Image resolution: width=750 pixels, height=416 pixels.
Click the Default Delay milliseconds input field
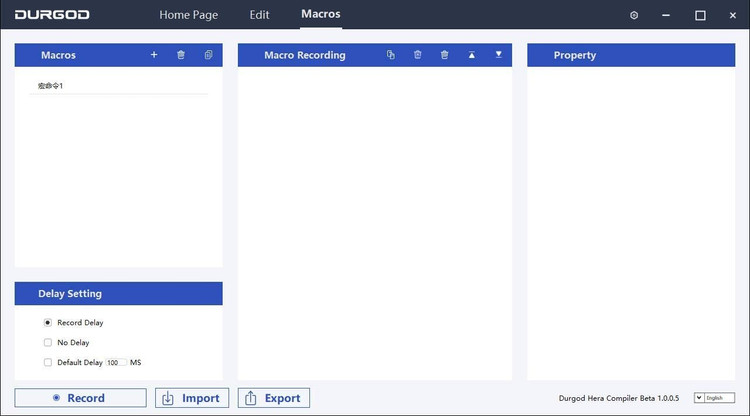116,363
